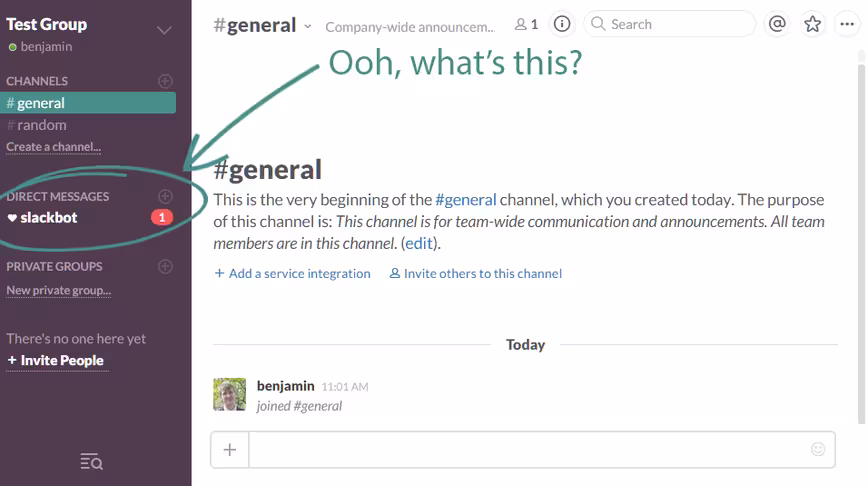Image resolution: width=868 pixels, height=486 pixels.
Task: Open mentions with the @ icon
Action: [777, 24]
